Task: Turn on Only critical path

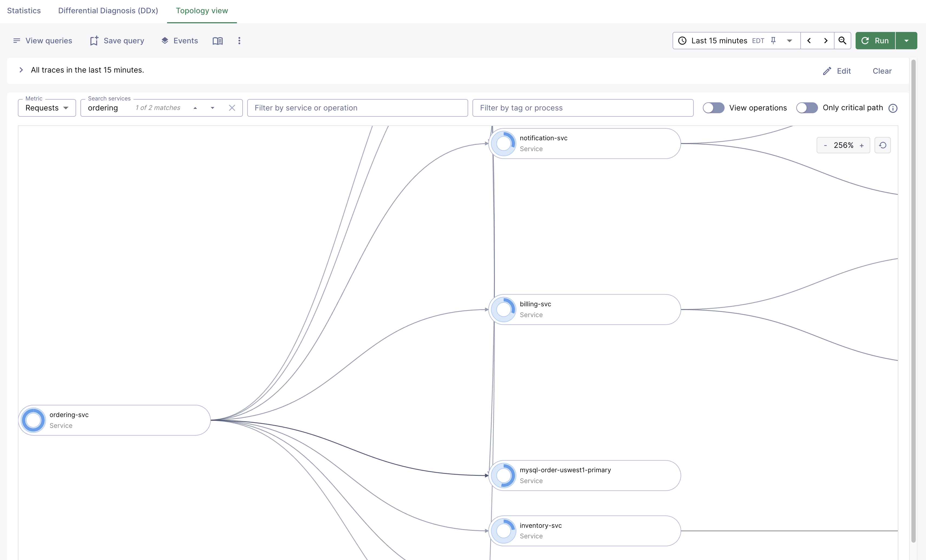Action: point(807,108)
